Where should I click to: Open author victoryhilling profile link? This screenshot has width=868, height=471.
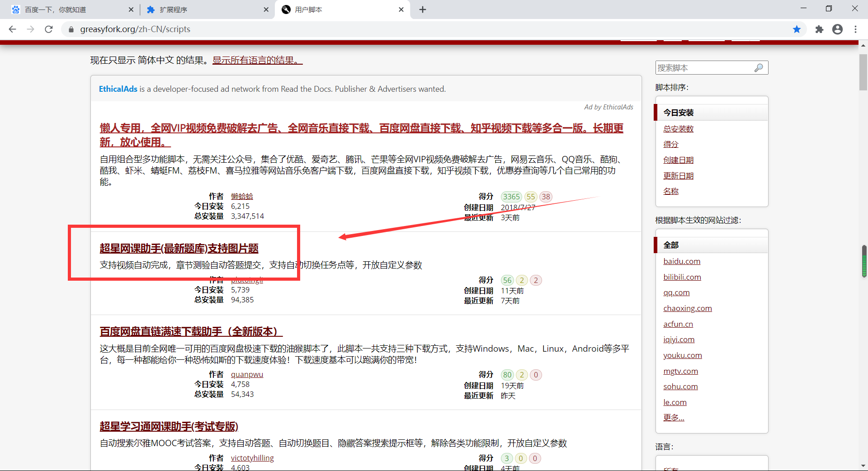(252, 458)
